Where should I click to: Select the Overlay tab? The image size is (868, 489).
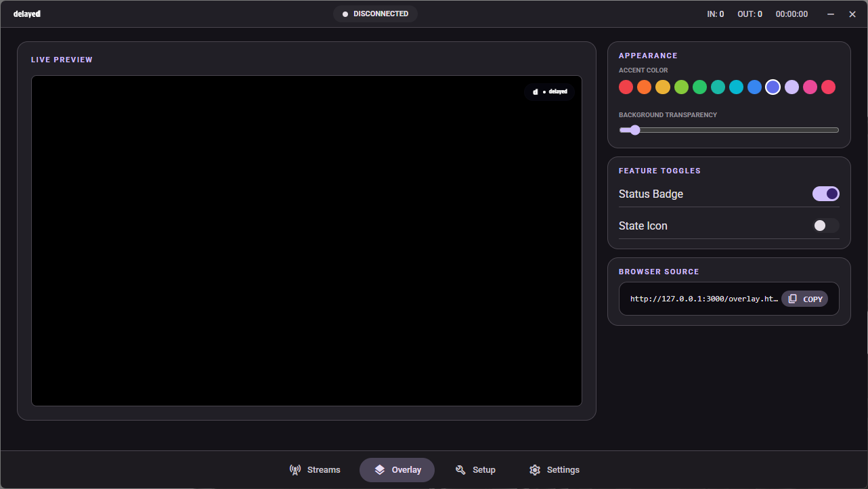(397, 469)
